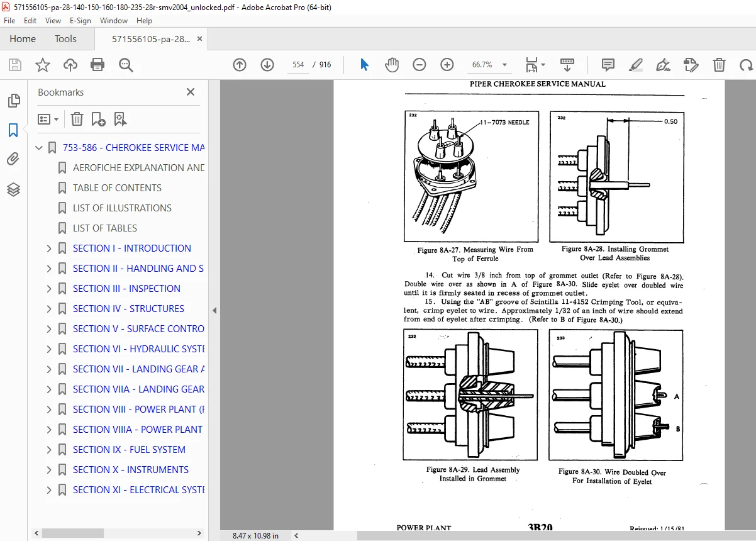
Task: Open the sign document tool
Action: (663, 65)
